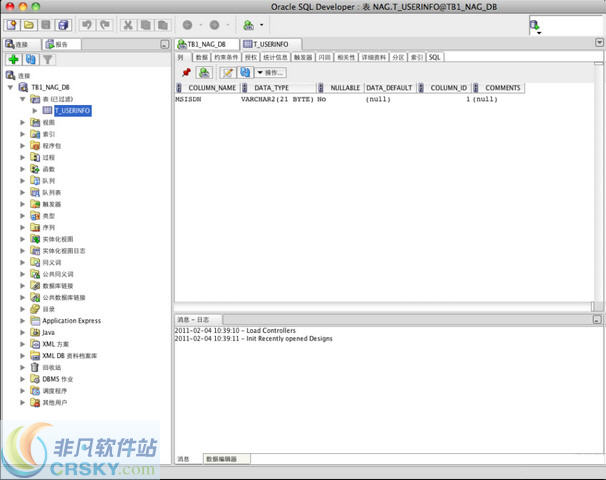Viewport: 606px width, 480px height.
Task: Click the COLUMN_NAME column header
Action: click(x=208, y=88)
